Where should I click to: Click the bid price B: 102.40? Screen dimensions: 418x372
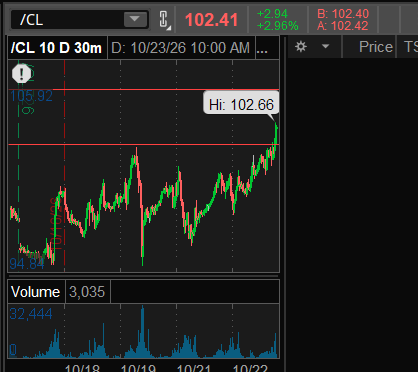343,14
